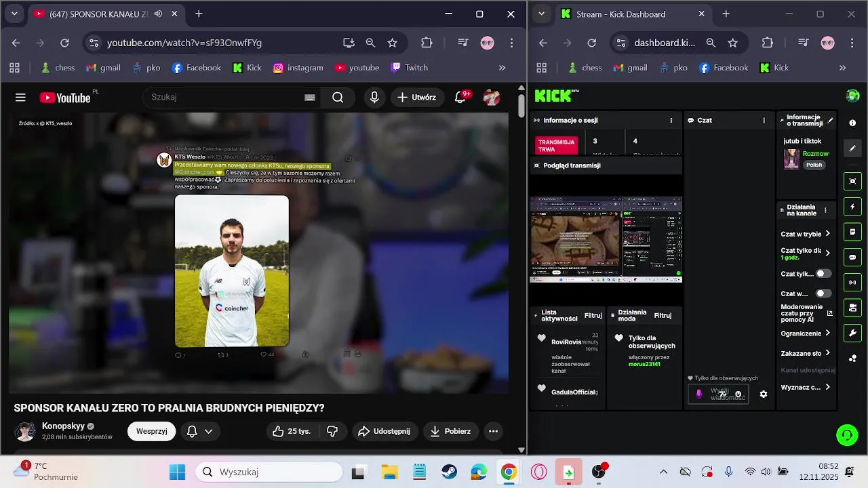Open the YouTube hamburger guide menu
The width and height of the screenshot is (868, 488).
click(x=20, y=98)
